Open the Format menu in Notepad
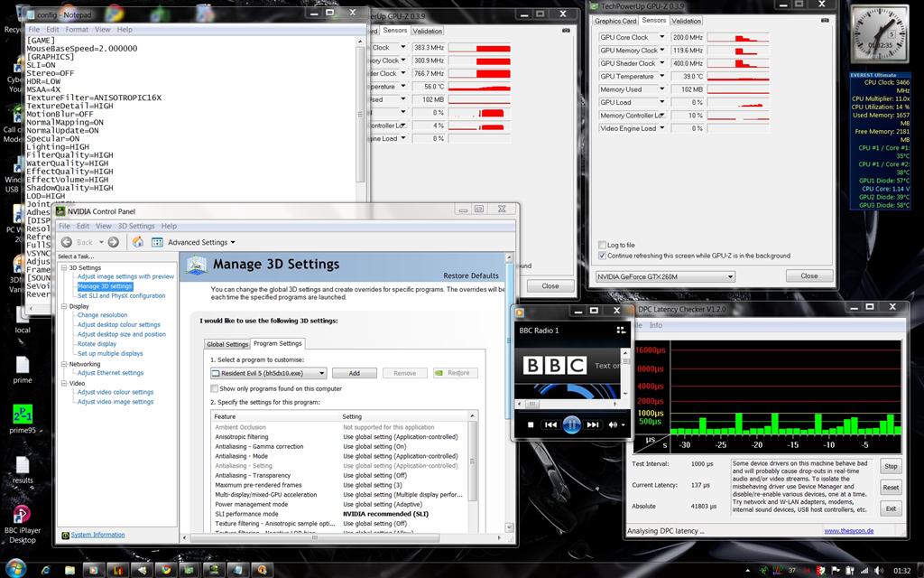The height and width of the screenshot is (578, 924). [x=77, y=30]
